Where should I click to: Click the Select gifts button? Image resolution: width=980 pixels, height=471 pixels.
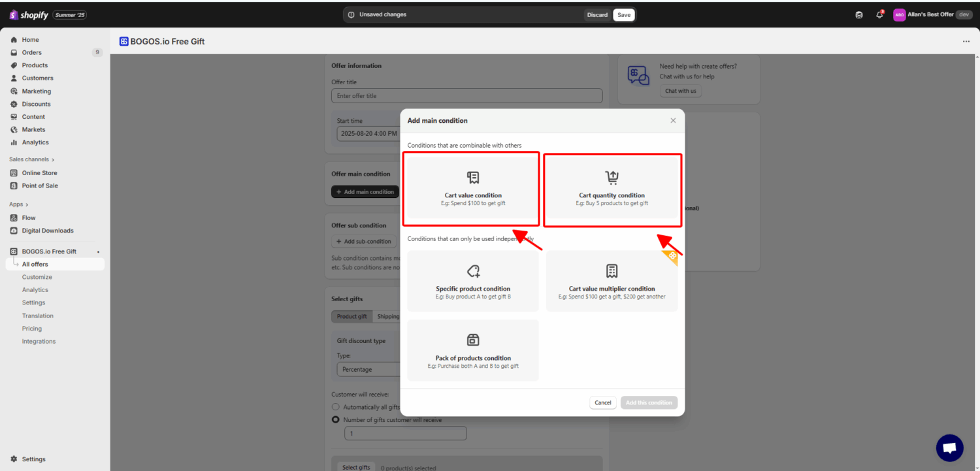pos(356,467)
